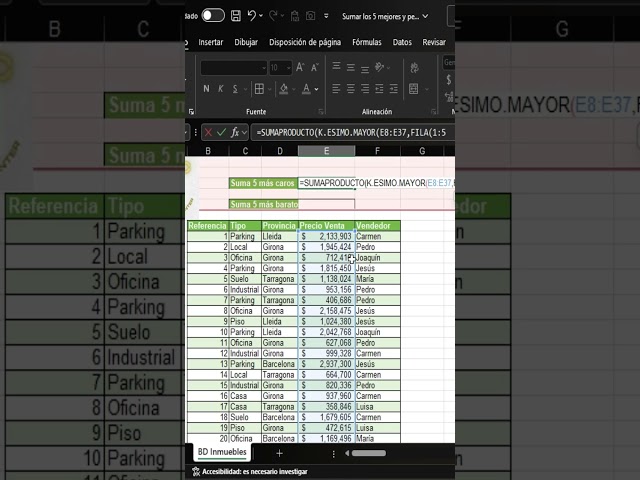The image size is (640, 480).
Task: Click the Redo arrow icon
Action: (x=273, y=16)
